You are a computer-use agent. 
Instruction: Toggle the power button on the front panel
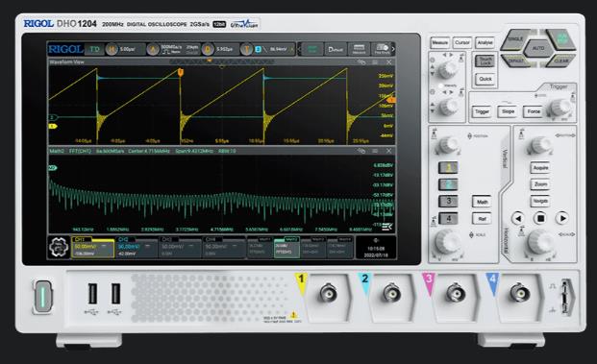click(42, 297)
